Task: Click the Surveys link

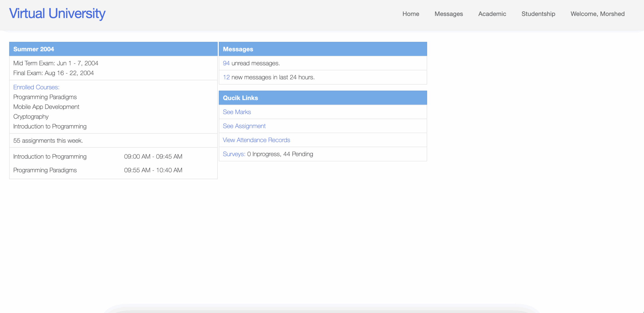Action: [x=234, y=154]
